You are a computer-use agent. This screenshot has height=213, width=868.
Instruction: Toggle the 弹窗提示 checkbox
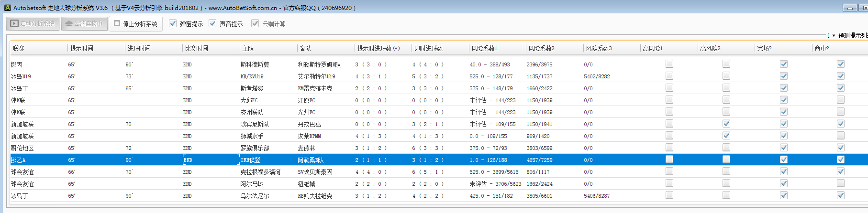coord(173,23)
